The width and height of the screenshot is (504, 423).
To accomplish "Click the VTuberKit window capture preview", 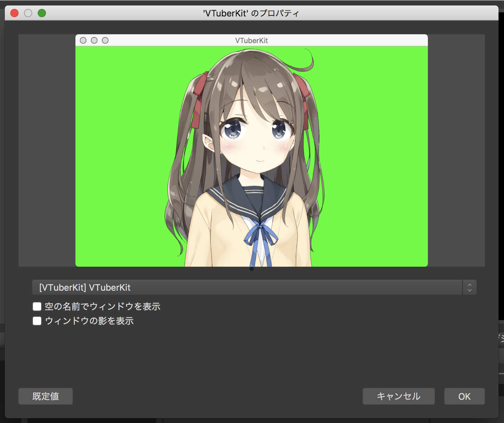I will click(x=252, y=150).
